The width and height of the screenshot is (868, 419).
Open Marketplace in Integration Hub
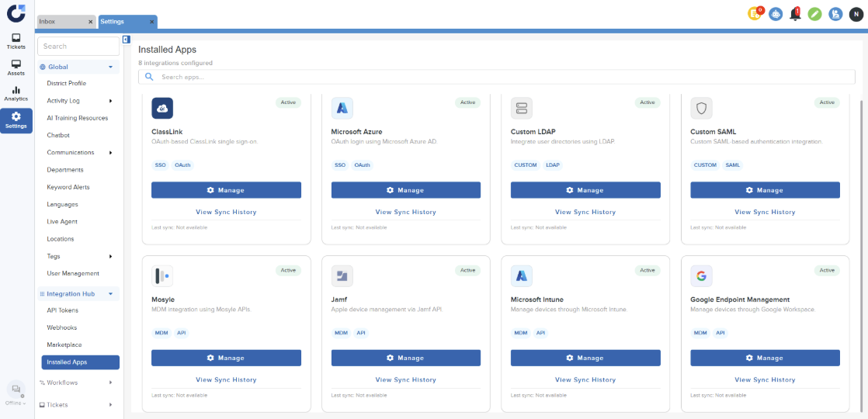coord(64,345)
